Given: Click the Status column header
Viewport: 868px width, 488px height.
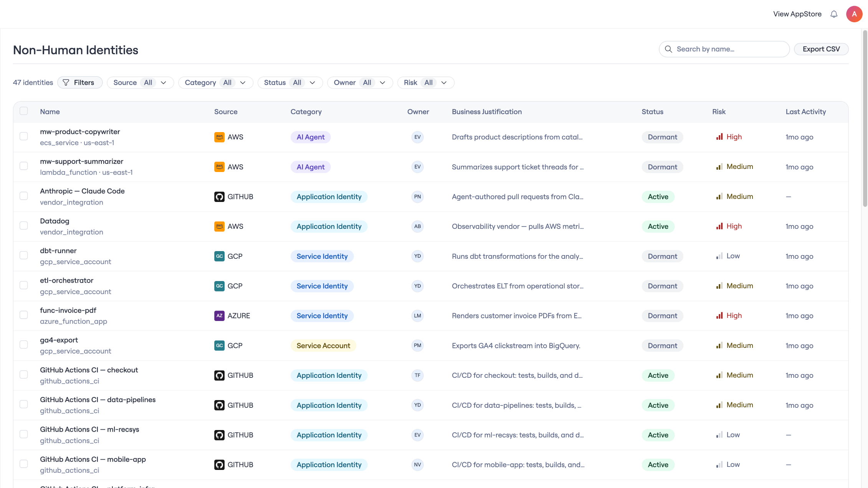Looking at the screenshot, I should coord(652,112).
